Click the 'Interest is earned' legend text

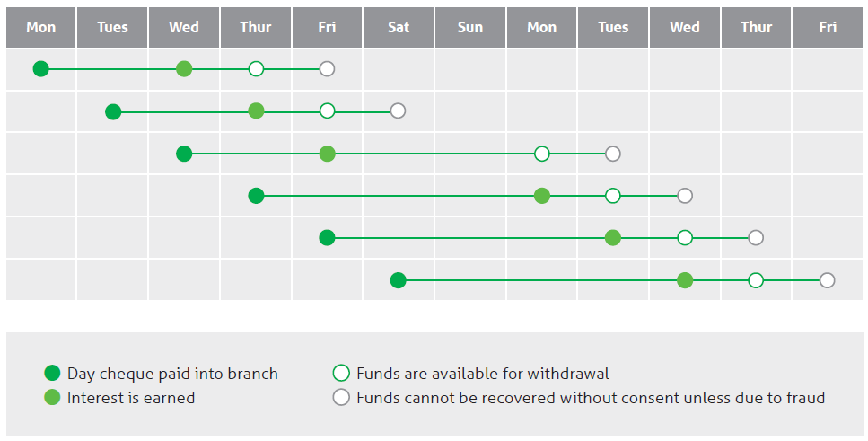[131, 398]
